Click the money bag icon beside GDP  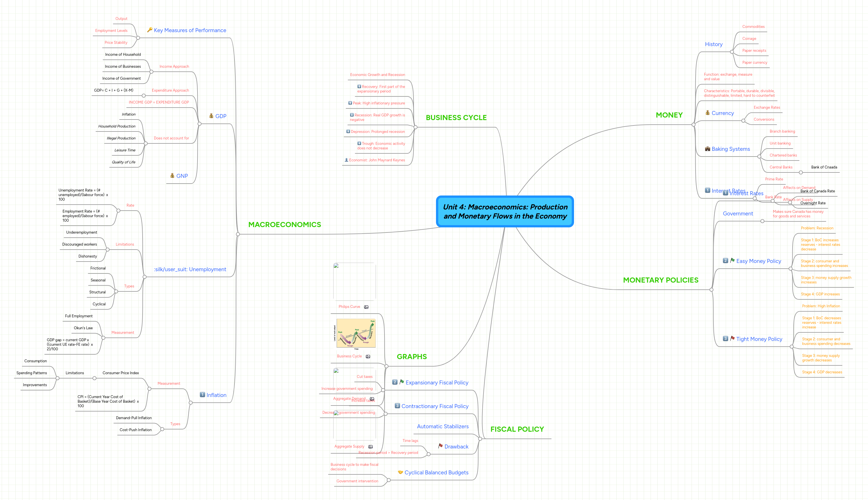click(211, 116)
